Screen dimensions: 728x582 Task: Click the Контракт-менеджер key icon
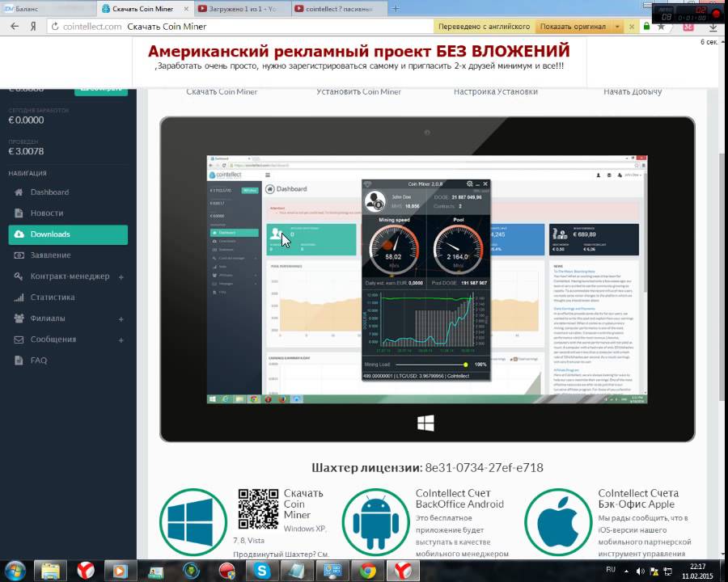point(19,276)
